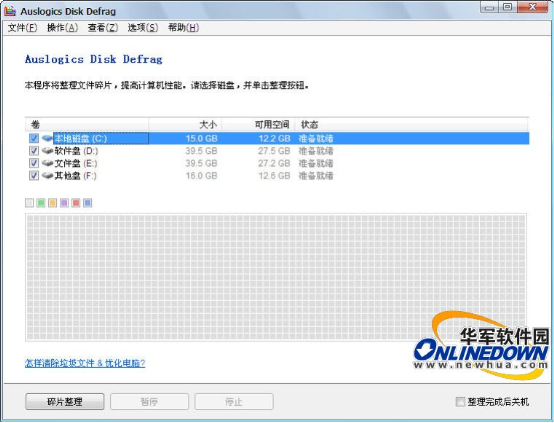Start defrag with 碎片整理 button
554x423 pixels.
point(65,402)
